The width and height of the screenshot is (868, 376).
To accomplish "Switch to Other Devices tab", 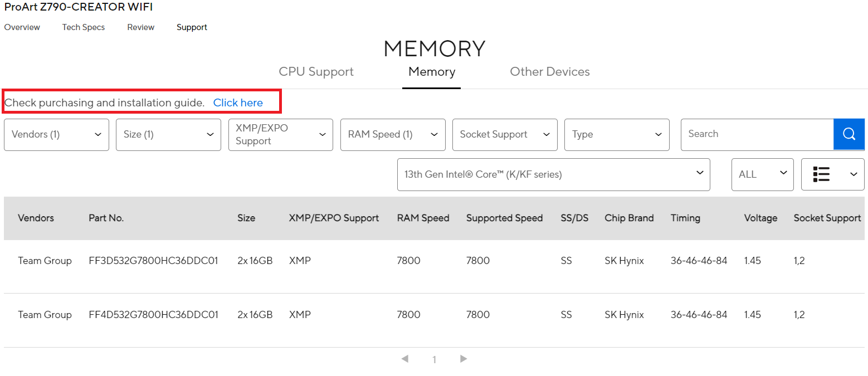I will [x=550, y=72].
